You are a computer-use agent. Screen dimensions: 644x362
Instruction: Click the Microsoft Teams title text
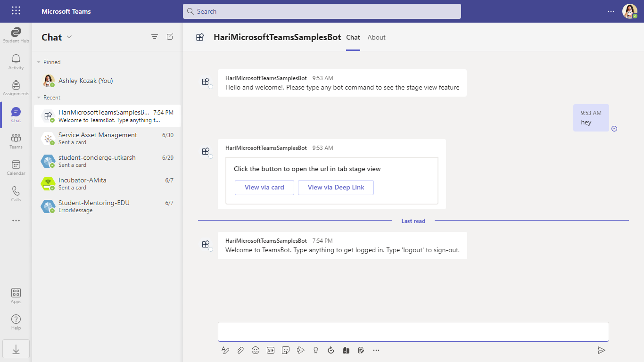coord(66,11)
